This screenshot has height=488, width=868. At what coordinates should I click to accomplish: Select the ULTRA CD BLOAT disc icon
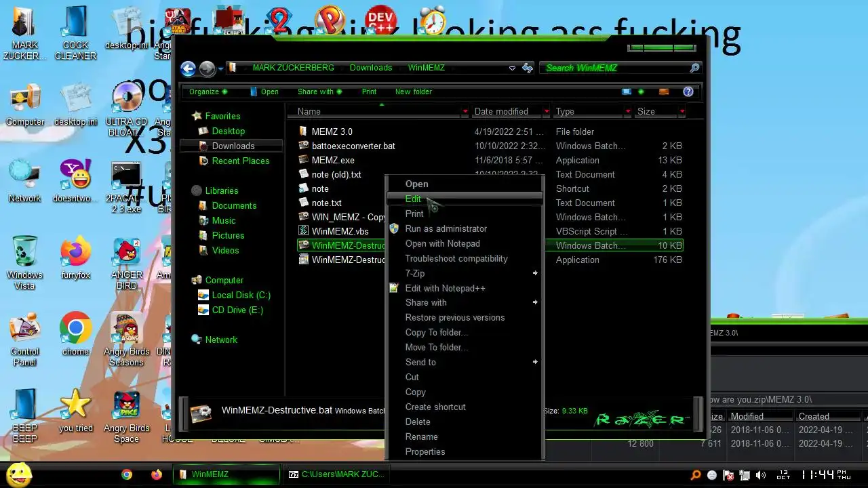[x=127, y=110]
